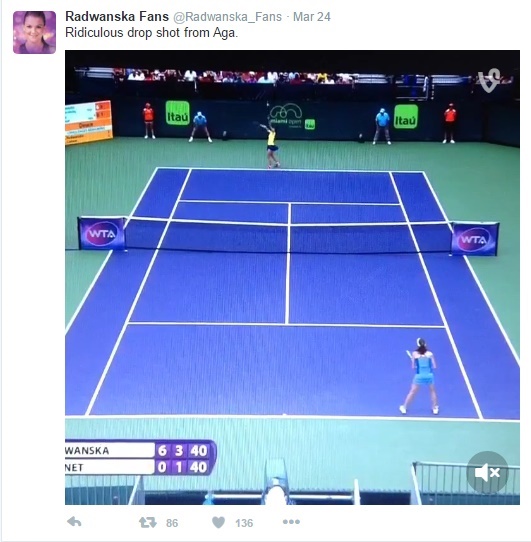Unmute the Vine video sound

[487, 472]
